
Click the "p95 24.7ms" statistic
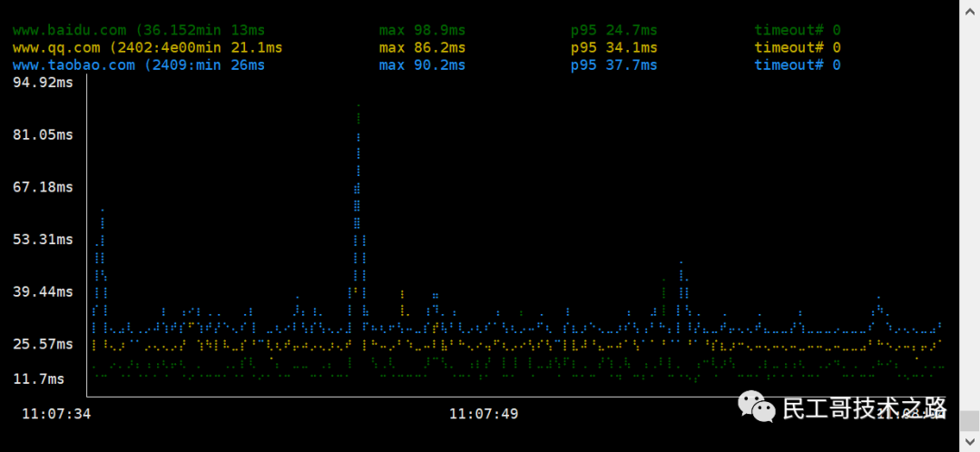(613, 30)
